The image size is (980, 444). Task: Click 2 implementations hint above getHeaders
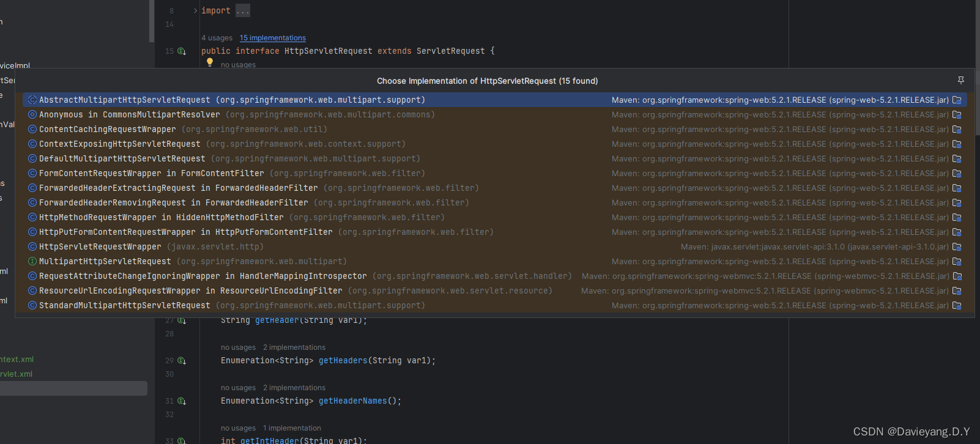pos(294,347)
